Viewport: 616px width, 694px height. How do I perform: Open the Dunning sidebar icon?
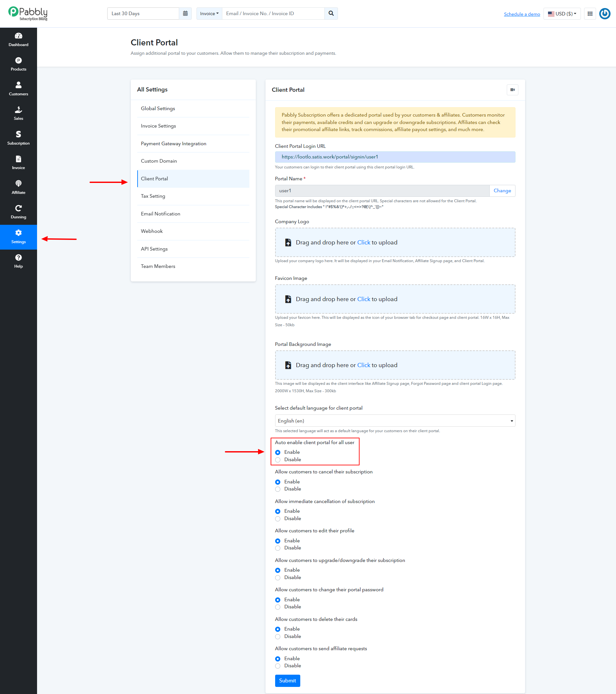[18, 212]
